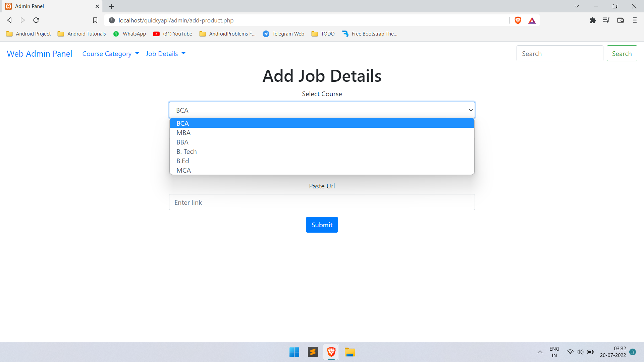
Task: Select BBA option in list
Action: pyautogui.click(x=322, y=142)
